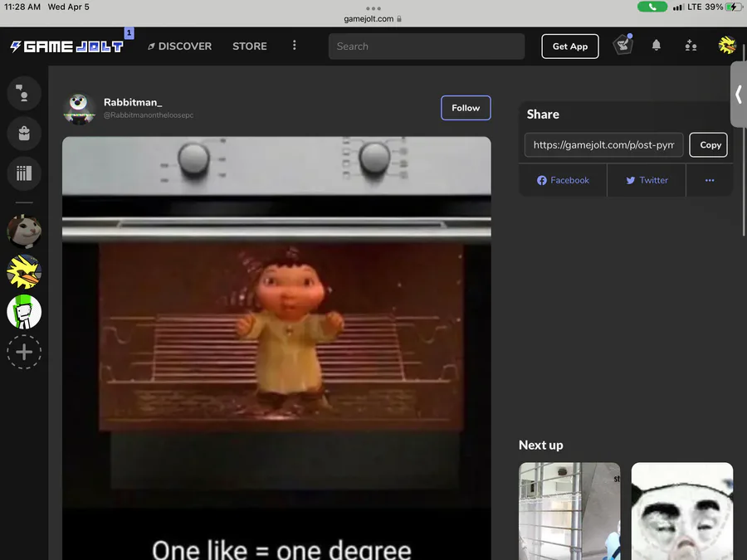Share the post to Facebook

tap(563, 180)
